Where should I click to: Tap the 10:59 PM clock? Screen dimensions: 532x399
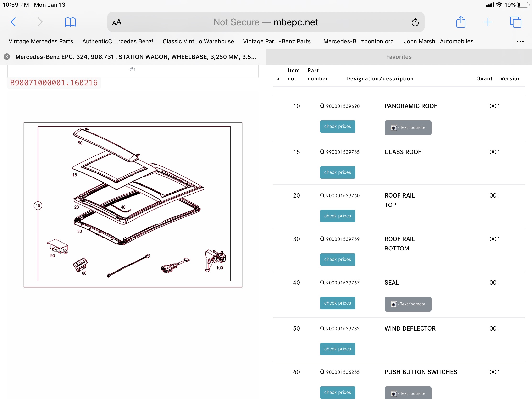click(16, 5)
